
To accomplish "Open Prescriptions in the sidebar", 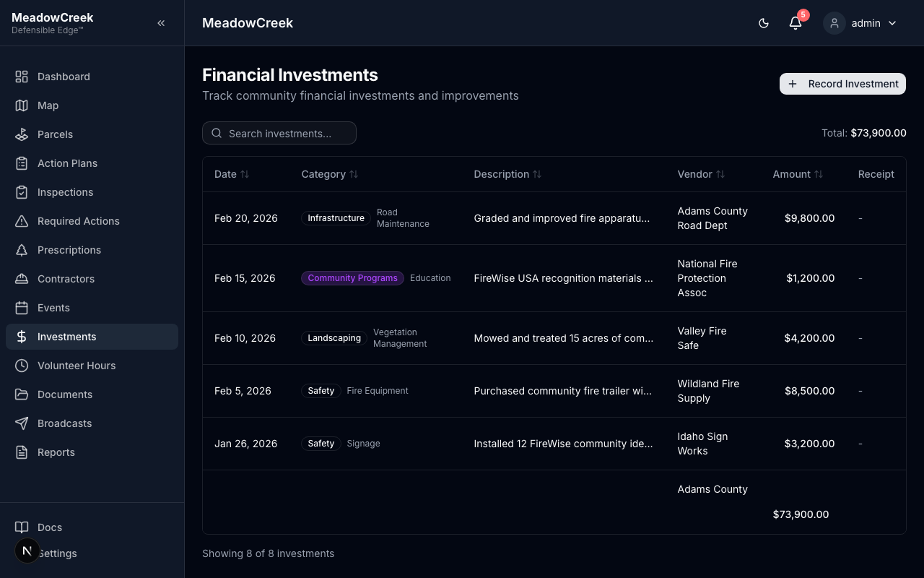I will (92, 250).
